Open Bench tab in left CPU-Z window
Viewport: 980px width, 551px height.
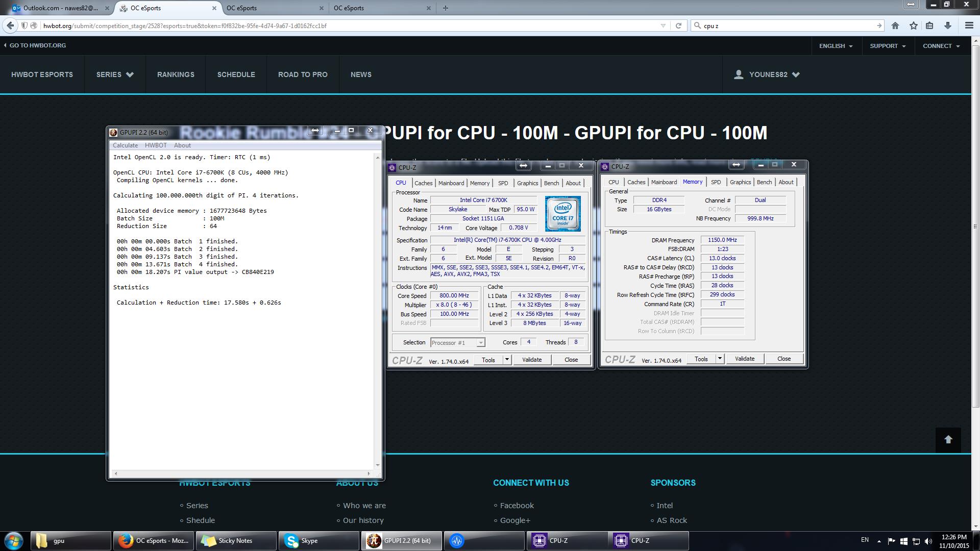[x=551, y=183]
